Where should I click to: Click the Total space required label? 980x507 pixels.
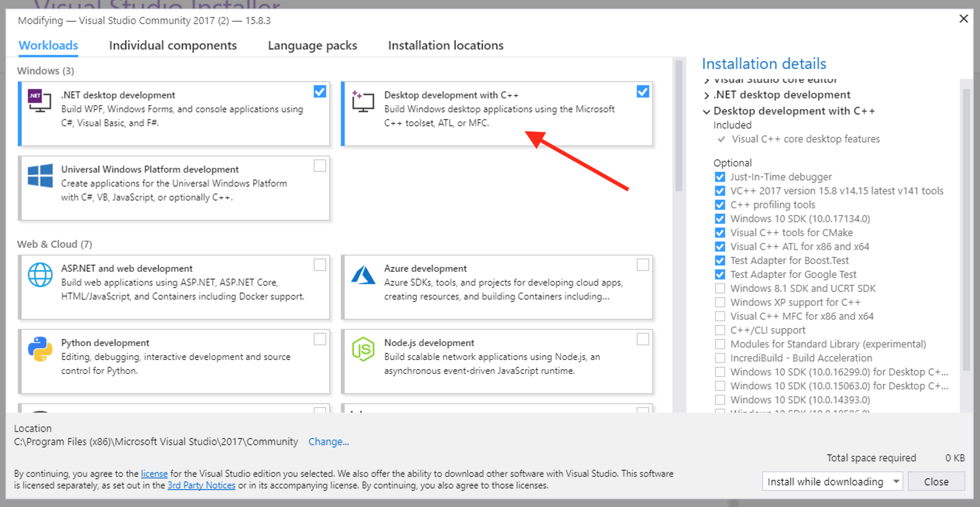(x=871, y=458)
